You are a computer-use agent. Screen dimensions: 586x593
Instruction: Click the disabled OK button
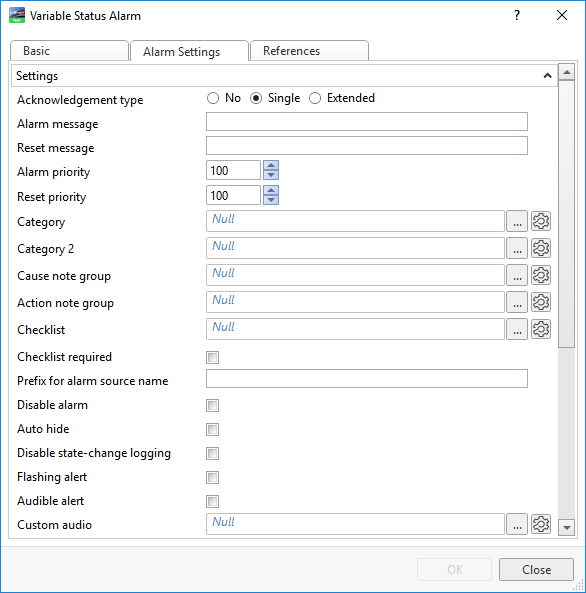[x=454, y=570]
